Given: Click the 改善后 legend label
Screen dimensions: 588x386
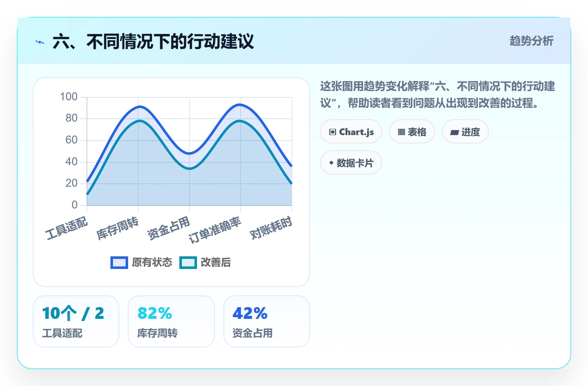Looking at the screenshot, I should tap(216, 263).
